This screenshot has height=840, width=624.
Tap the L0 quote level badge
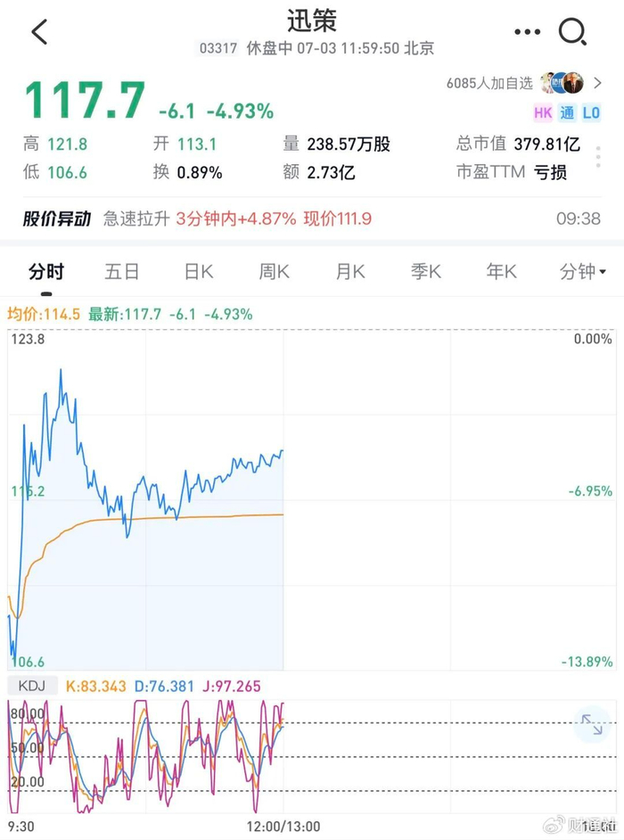[591, 112]
